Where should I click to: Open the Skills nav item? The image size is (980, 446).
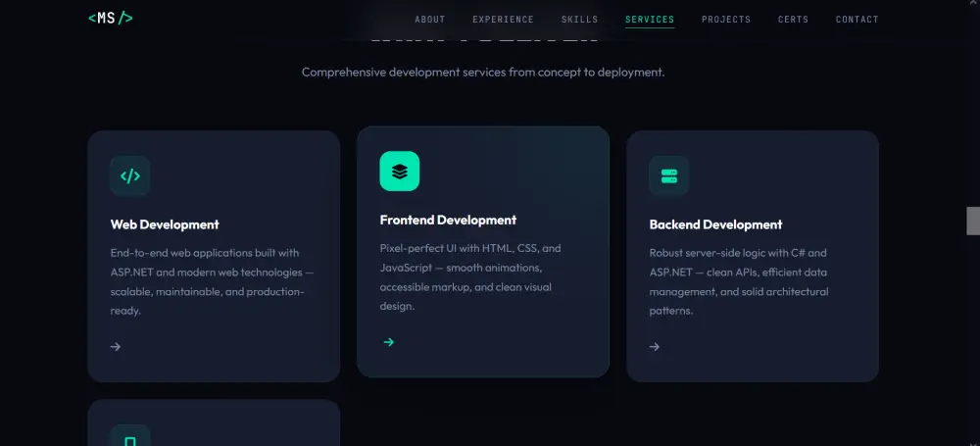pyautogui.click(x=579, y=20)
